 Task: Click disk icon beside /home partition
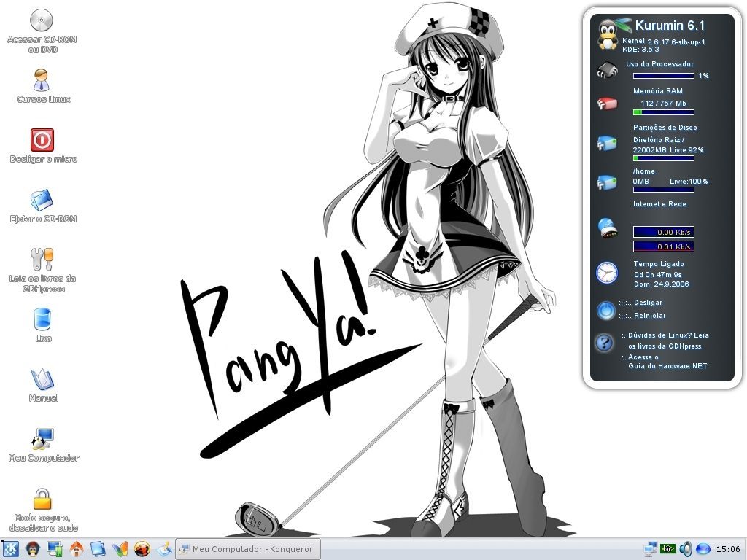(607, 182)
